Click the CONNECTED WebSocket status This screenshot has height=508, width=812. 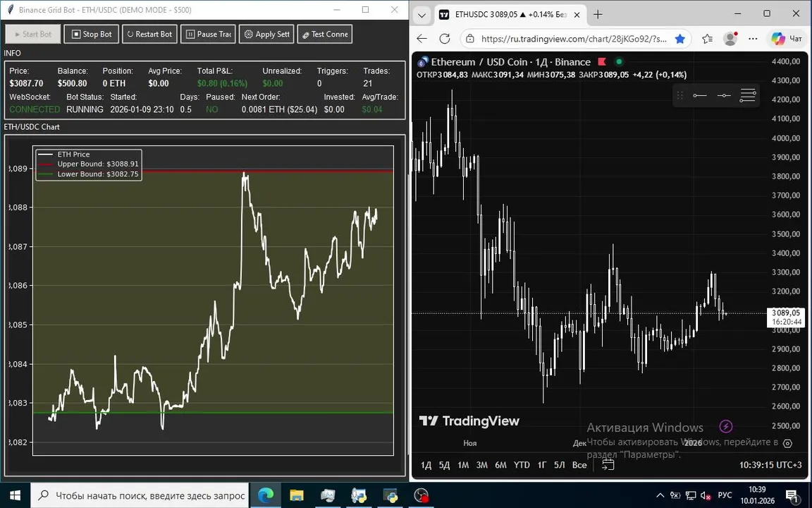point(35,109)
